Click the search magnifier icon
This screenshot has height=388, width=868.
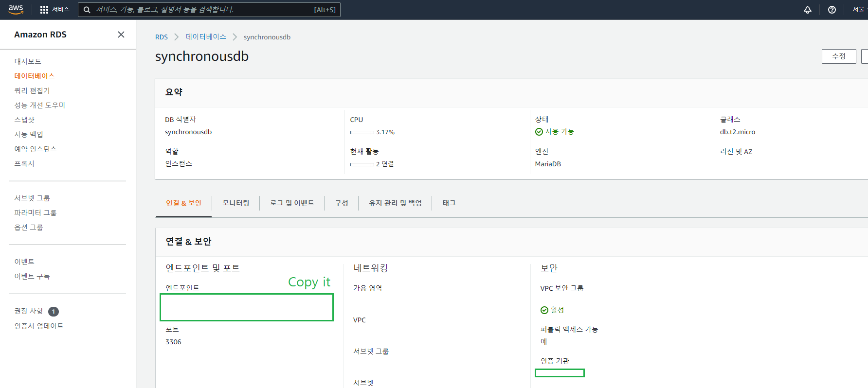87,10
